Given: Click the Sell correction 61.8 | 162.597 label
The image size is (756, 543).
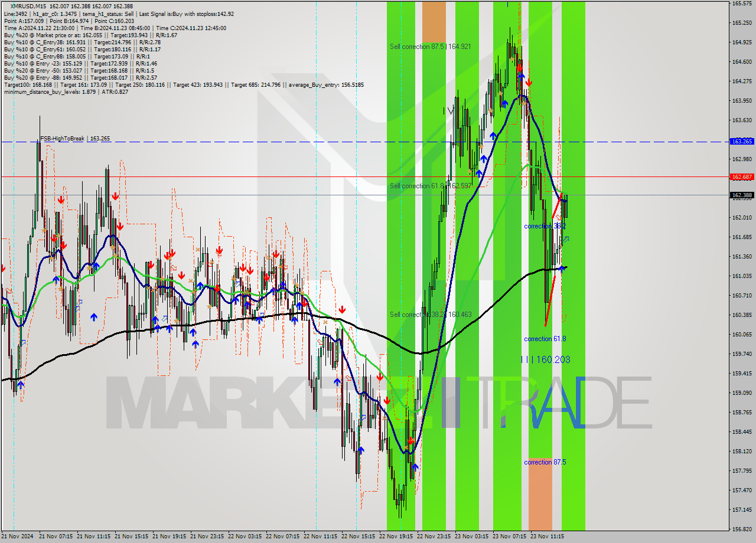Looking at the screenshot, I should tap(430, 186).
